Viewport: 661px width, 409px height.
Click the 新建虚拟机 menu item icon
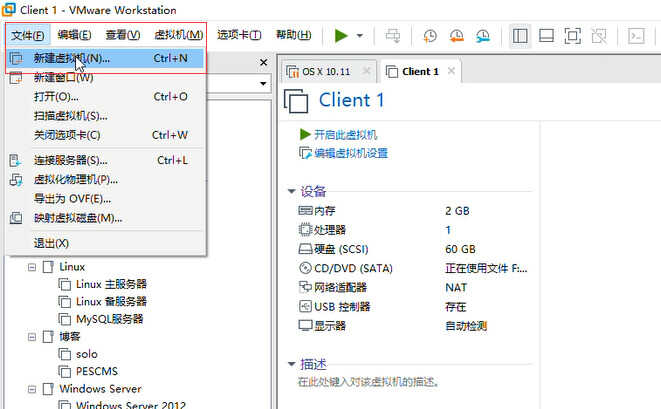tap(16, 58)
